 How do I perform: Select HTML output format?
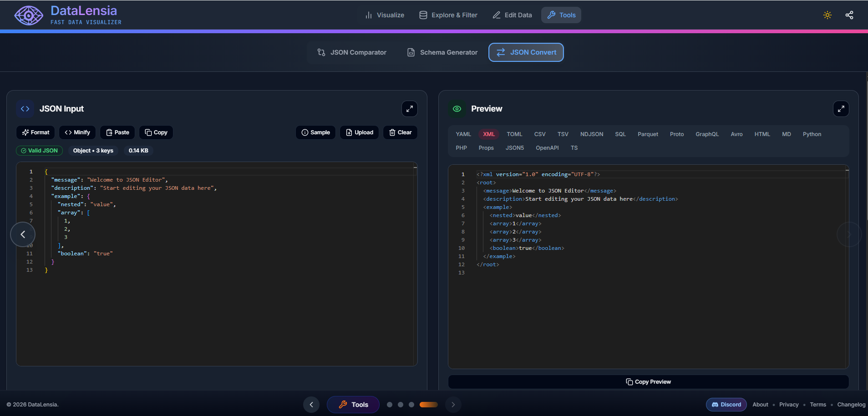(x=762, y=134)
